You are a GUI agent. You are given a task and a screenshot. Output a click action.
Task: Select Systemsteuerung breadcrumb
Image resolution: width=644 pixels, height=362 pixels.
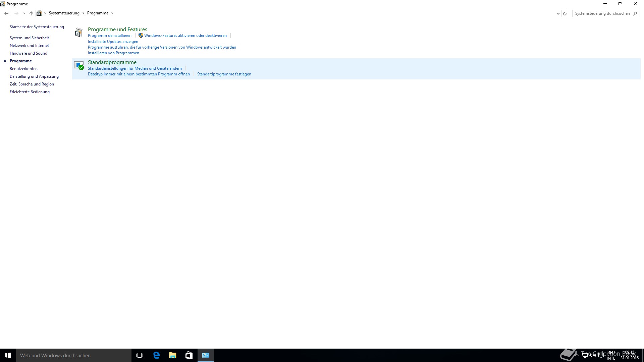(64, 13)
